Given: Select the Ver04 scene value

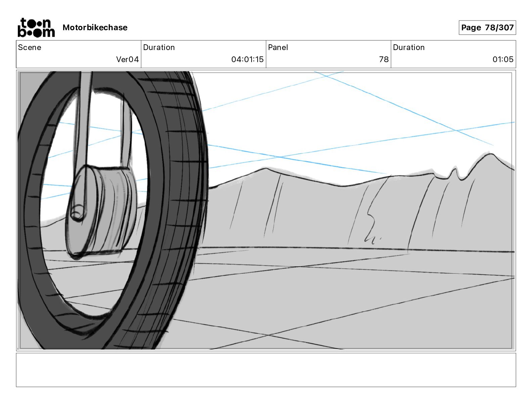Looking at the screenshot, I should 127,59.
